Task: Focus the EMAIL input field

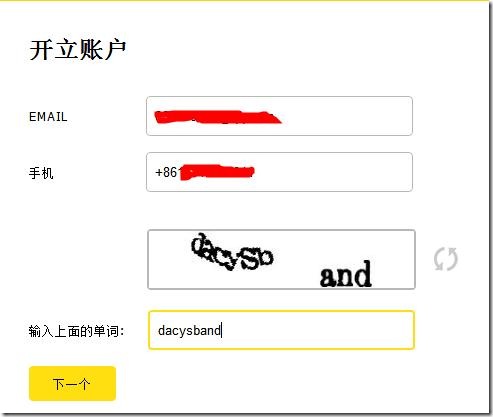Action: click(279, 116)
